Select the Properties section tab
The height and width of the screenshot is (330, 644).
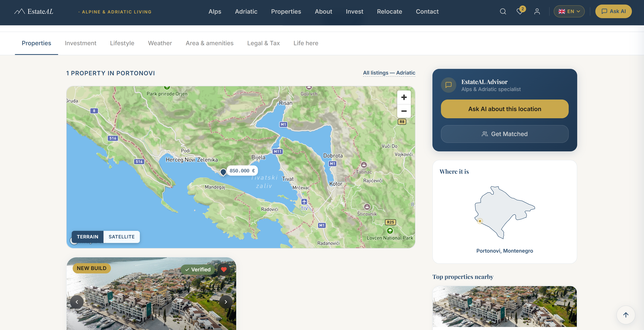pyautogui.click(x=37, y=43)
